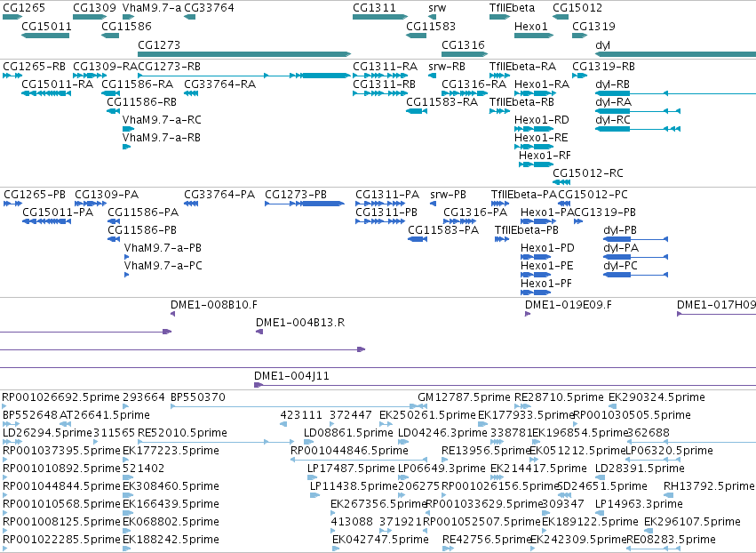Select protein CG33764-PA

tap(219, 195)
